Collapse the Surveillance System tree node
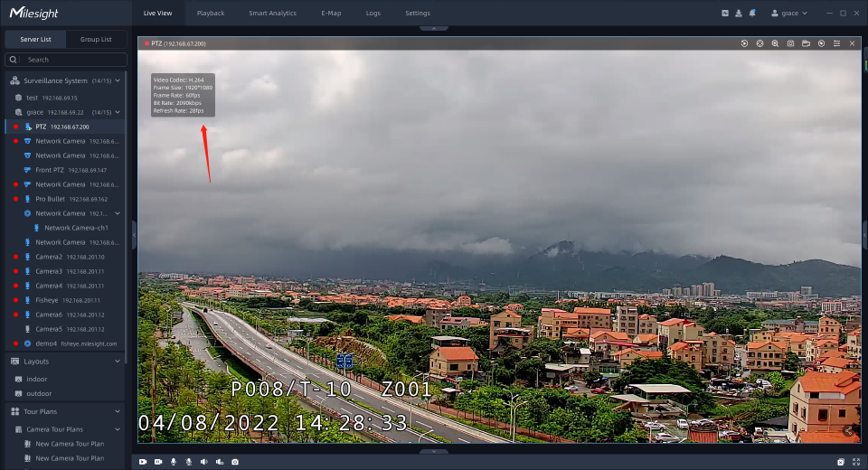 pyautogui.click(x=118, y=80)
